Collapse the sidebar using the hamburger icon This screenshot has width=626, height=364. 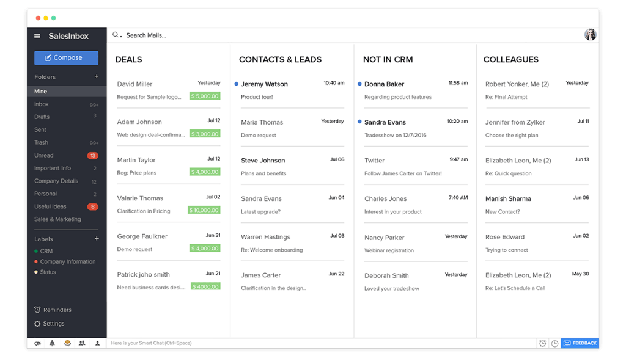pos(38,36)
